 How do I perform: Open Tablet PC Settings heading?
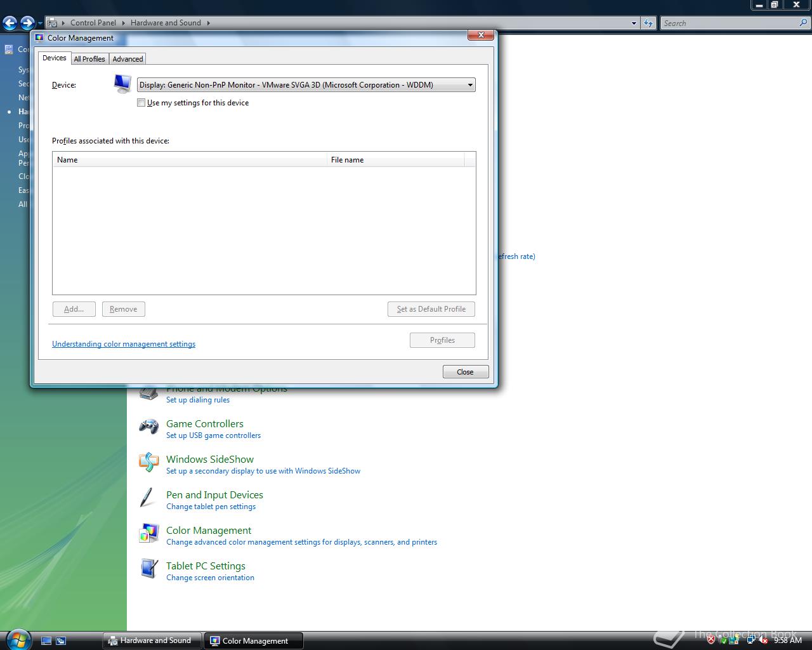(206, 566)
